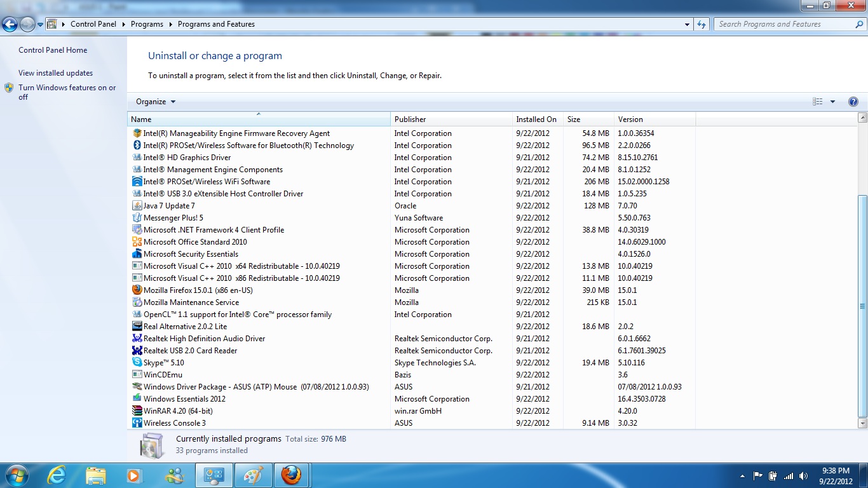Sort programs by Size column header

tap(588, 119)
